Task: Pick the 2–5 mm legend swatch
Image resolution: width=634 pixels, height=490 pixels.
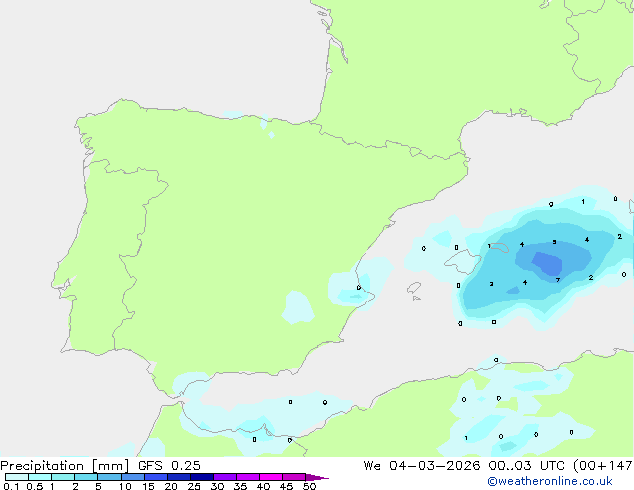Action: click(x=86, y=477)
